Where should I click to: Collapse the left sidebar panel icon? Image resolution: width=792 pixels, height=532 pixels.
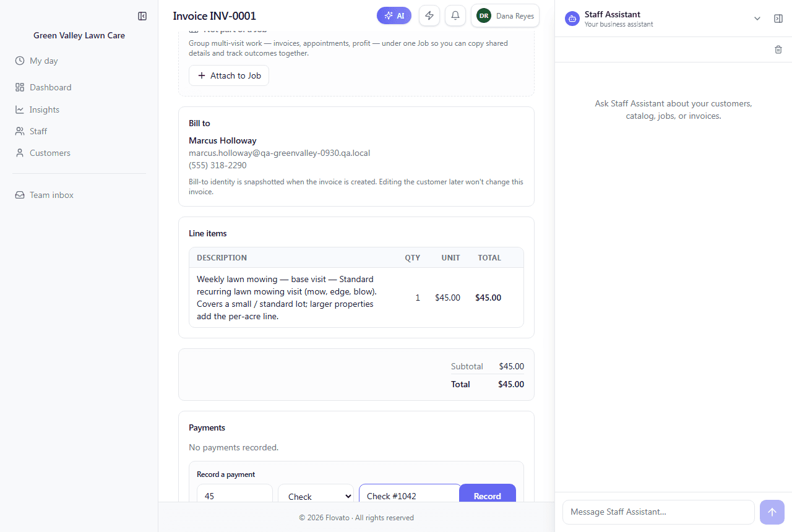(x=142, y=16)
